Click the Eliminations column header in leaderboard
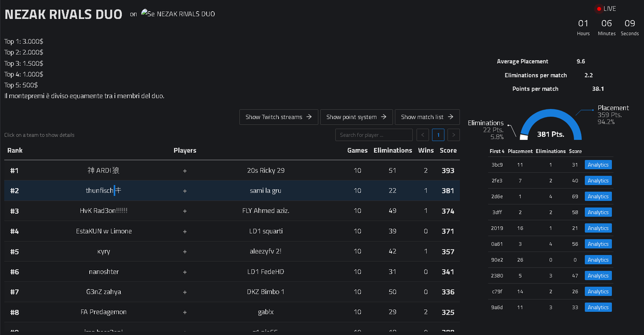The image size is (644, 335). pos(393,151)
